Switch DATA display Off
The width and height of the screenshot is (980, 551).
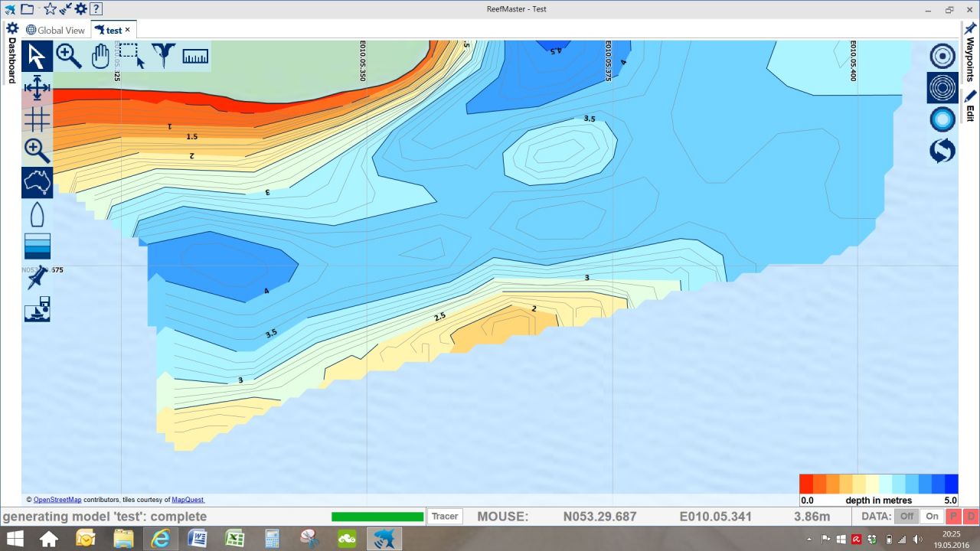point(906,517)
